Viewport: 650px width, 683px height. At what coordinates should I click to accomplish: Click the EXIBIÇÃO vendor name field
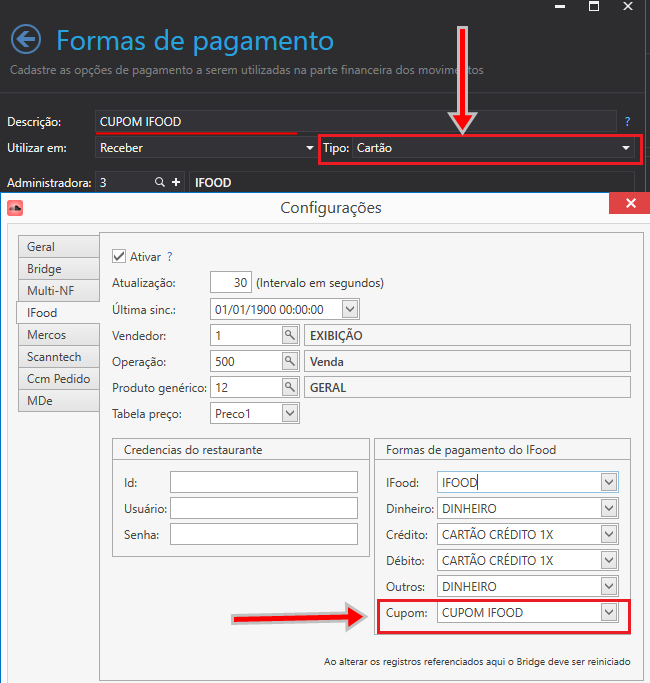[467, 335]
